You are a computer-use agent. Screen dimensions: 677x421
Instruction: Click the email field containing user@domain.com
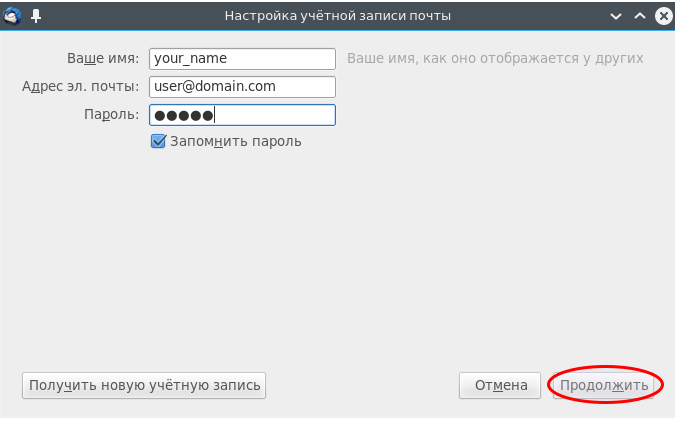click(241, 86)
